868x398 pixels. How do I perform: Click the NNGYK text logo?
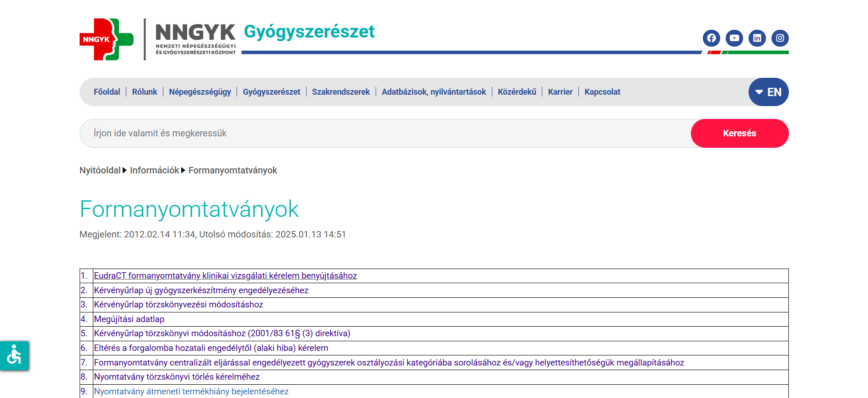(195, 39)
